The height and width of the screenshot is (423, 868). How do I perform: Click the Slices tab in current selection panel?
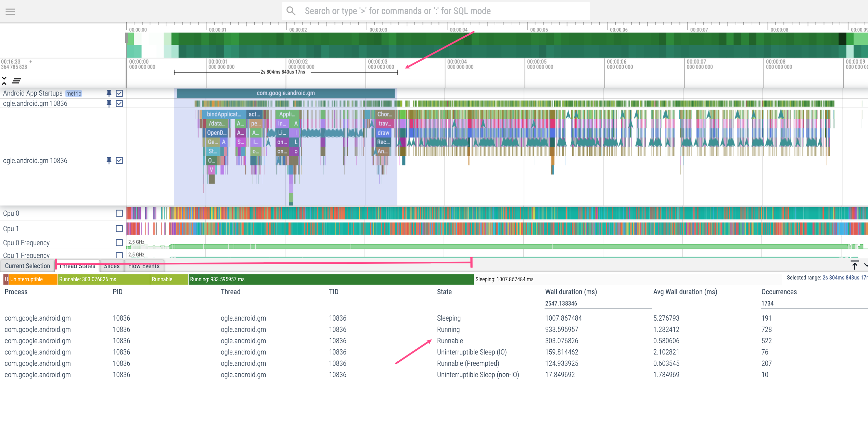111,266
